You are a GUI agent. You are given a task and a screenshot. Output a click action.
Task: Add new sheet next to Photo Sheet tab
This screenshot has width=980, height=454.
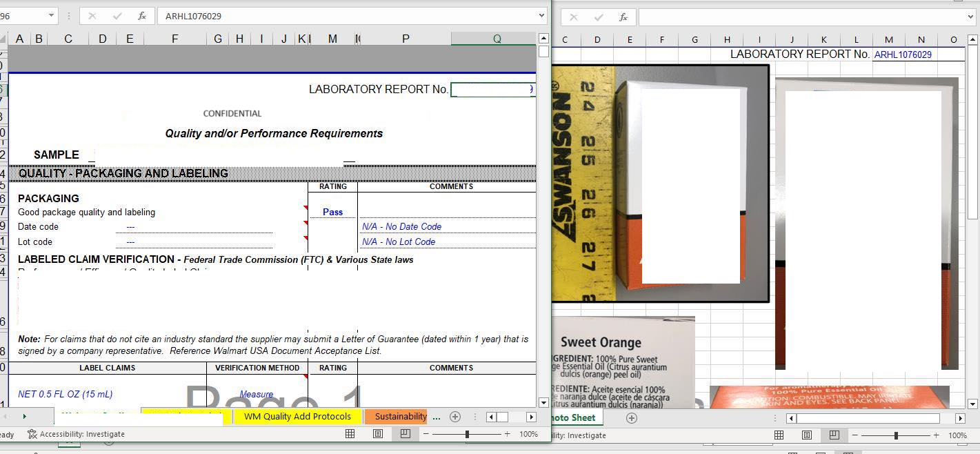(631, 418)
